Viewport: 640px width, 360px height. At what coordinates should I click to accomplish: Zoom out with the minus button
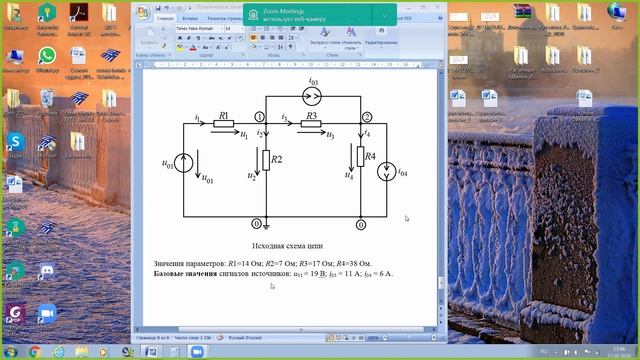pos(385,338)
